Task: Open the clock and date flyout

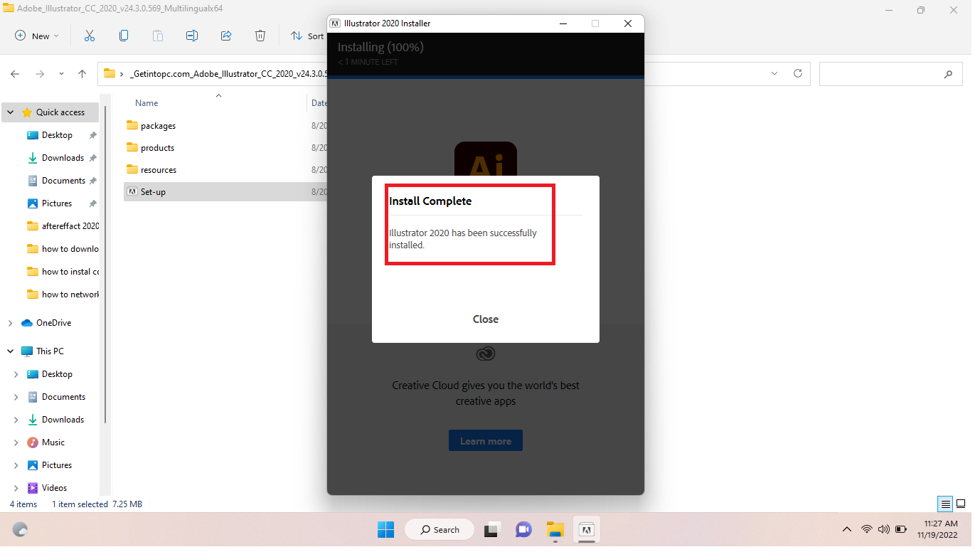Action: [937, 529]
